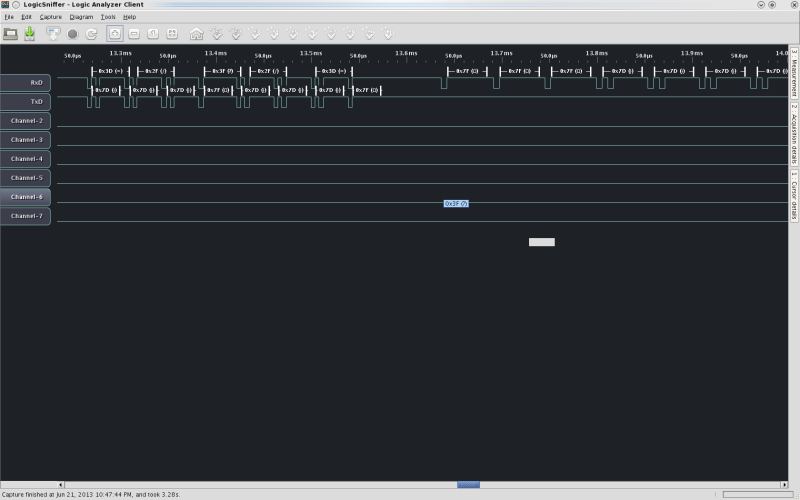Jump to cursor 8 toolbar icon
The height and width of the screenshot is (500, 800).
tap(351, 34)
